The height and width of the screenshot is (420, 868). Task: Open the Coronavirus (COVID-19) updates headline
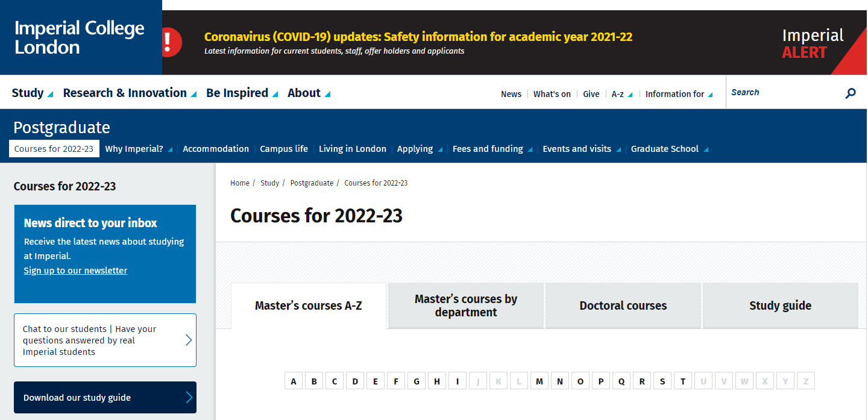click(418, 37)
